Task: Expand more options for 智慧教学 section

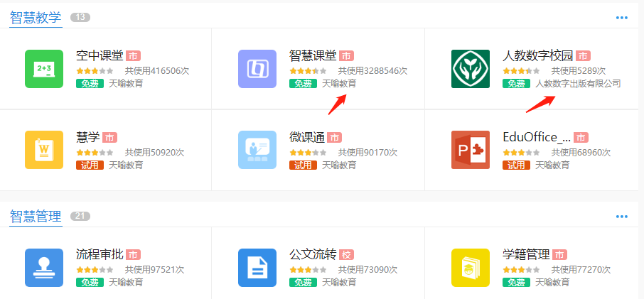Action: 621,18
